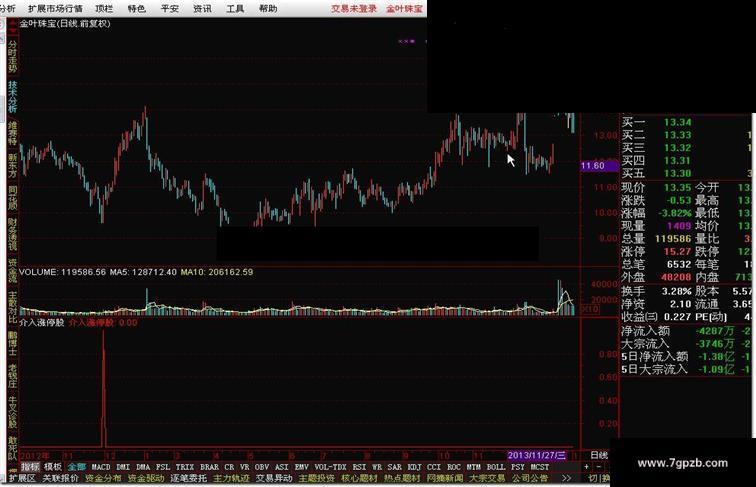The height and width of the screenshot is (487, 756).
Task: Open the 网摘新闻 bottom tab
Action: coord(445,478)
